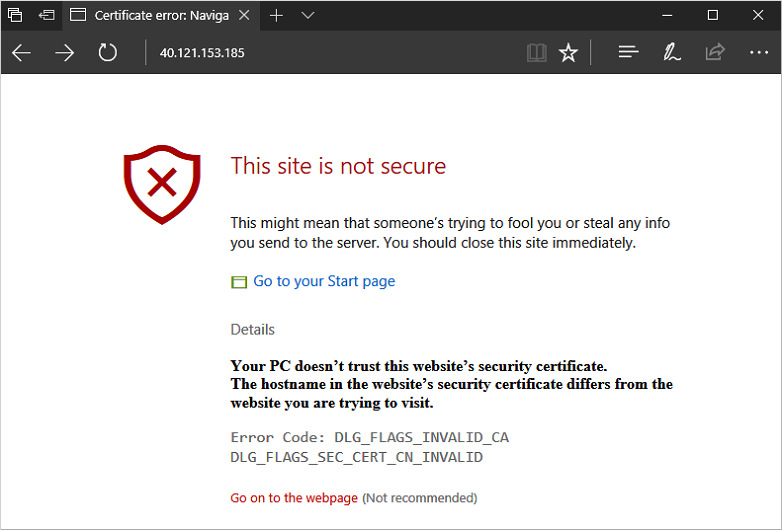Open a new tab with plus button
The height and width of the screenshot is (530, 782).
pos(277,16)
